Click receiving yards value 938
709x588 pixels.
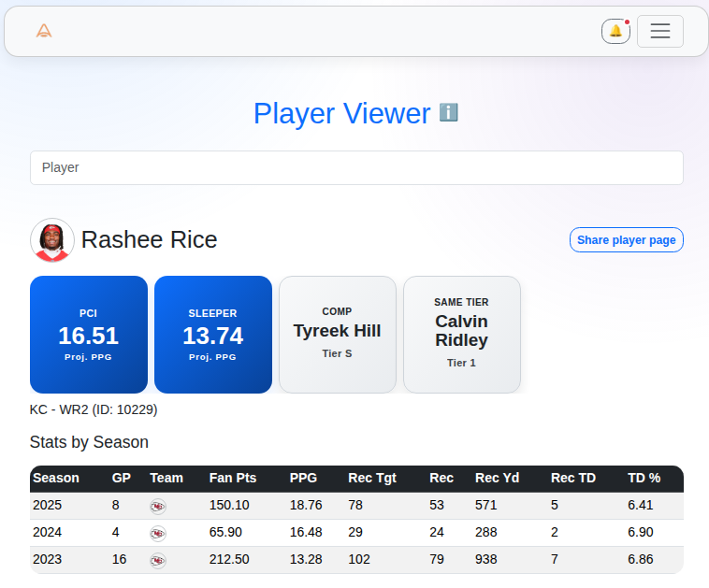click(485, 559)
